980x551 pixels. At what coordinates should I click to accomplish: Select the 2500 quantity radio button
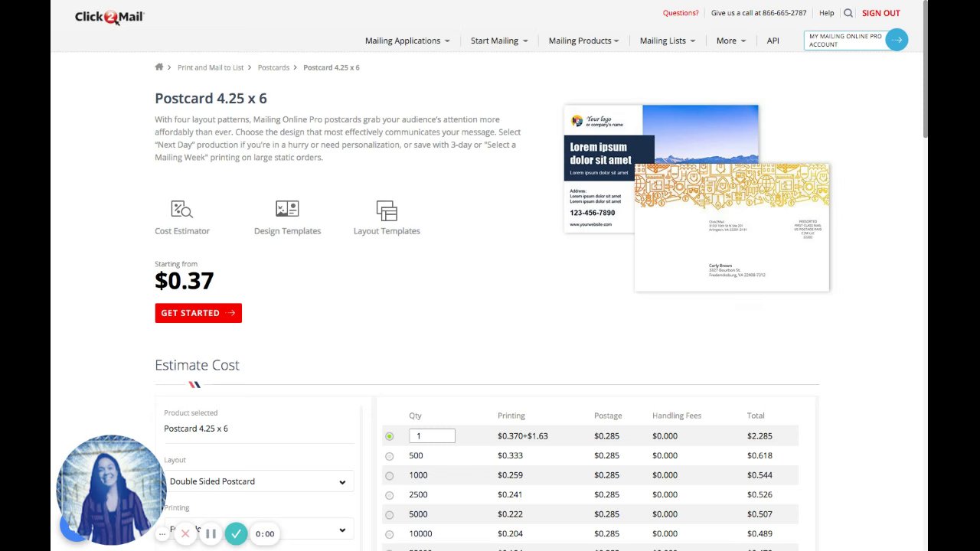[390, 495]
